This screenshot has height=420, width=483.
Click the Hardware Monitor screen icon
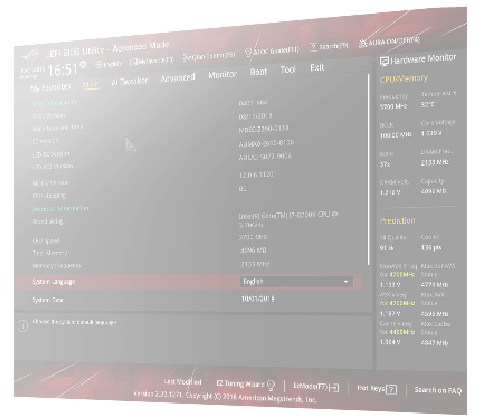click(x=384, y=61)
